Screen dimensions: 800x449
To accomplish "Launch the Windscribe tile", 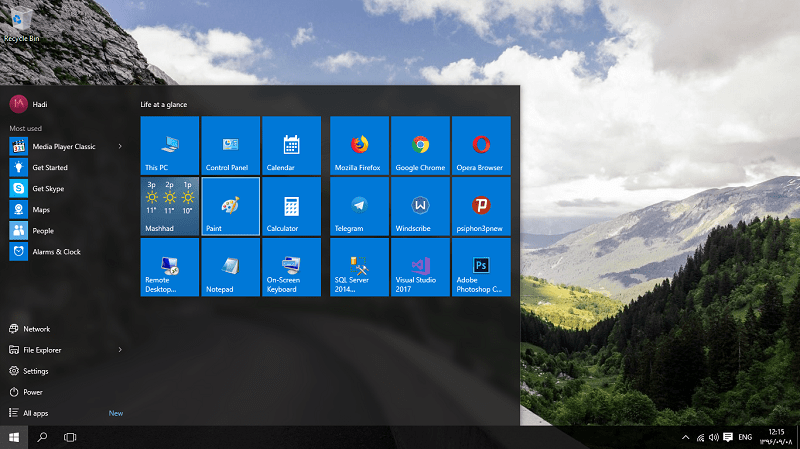I will tap(420, 206).
